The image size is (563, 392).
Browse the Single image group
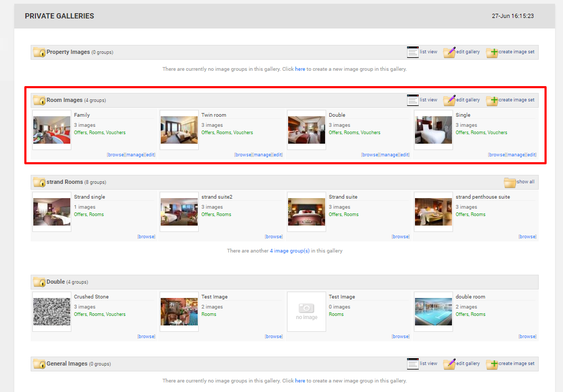[497, 155]
